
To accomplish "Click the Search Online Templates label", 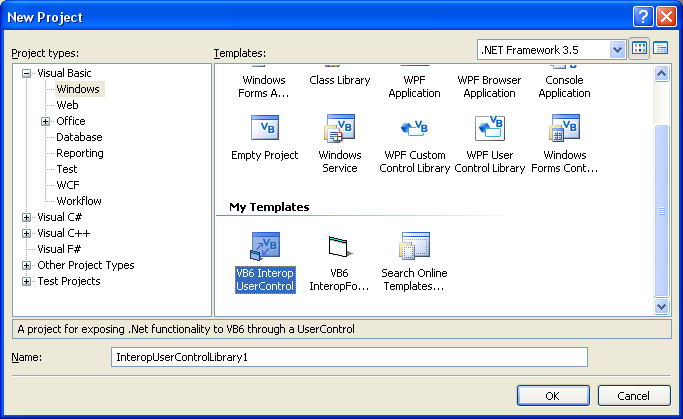I will [x=414, y=280].
